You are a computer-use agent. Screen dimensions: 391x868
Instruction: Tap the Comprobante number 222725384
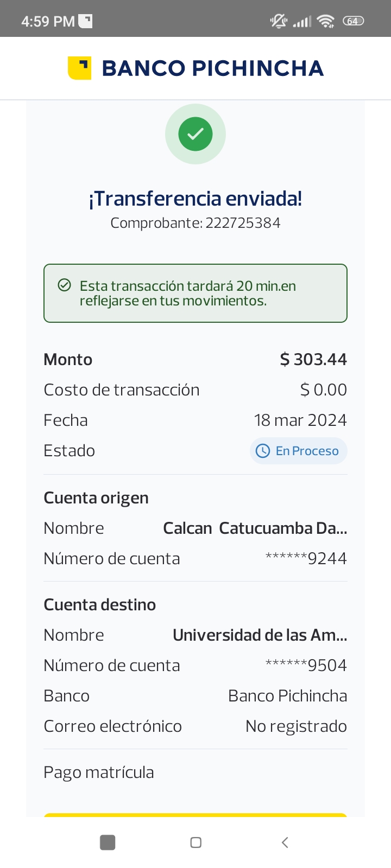click(x=243, y=223)
